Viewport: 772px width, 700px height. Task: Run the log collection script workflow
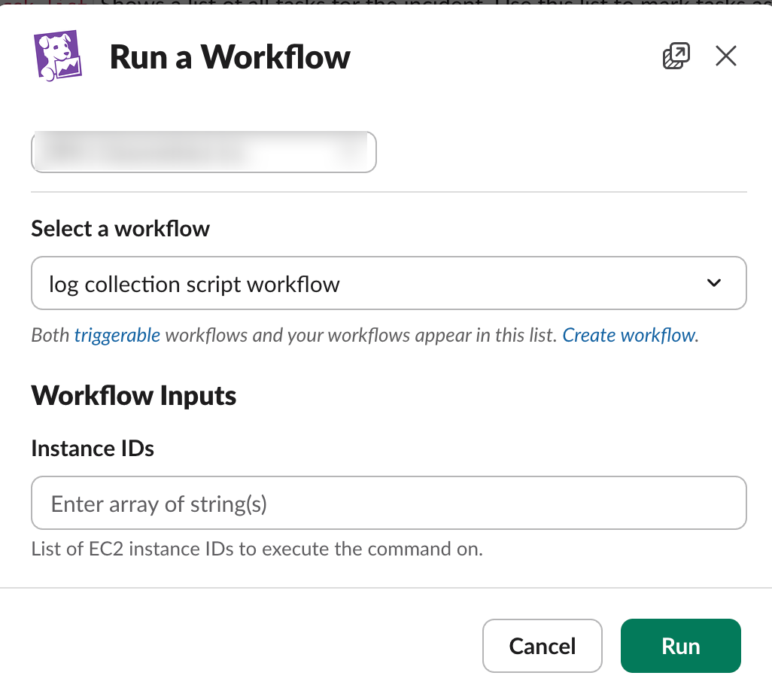tap(680, 645)
